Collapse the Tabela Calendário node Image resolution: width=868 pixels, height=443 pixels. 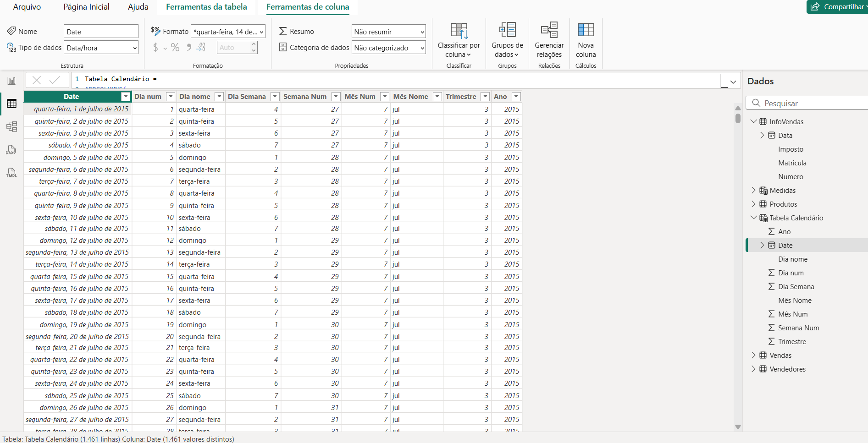pyautogui.click(x=753, y=218)
